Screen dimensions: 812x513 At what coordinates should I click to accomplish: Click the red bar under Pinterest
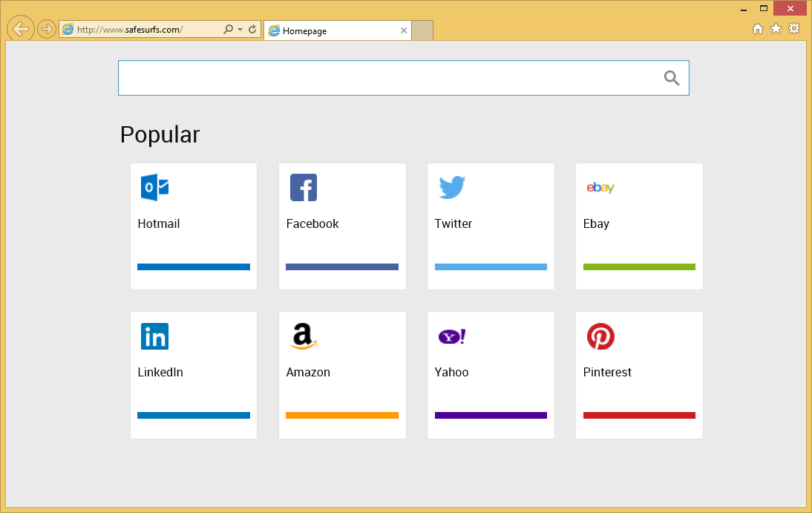click(x=639, y=415)
